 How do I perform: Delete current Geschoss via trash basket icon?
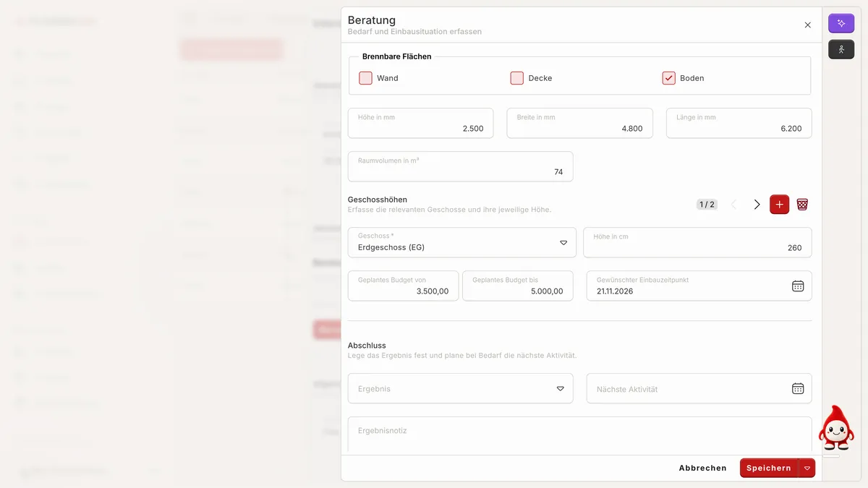click(802, 205)
